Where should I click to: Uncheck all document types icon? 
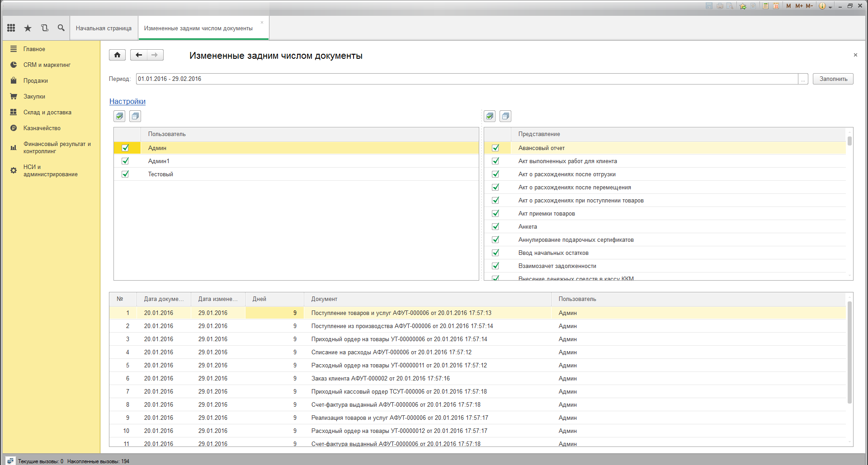pyautogui.click(x=505, y=116)
